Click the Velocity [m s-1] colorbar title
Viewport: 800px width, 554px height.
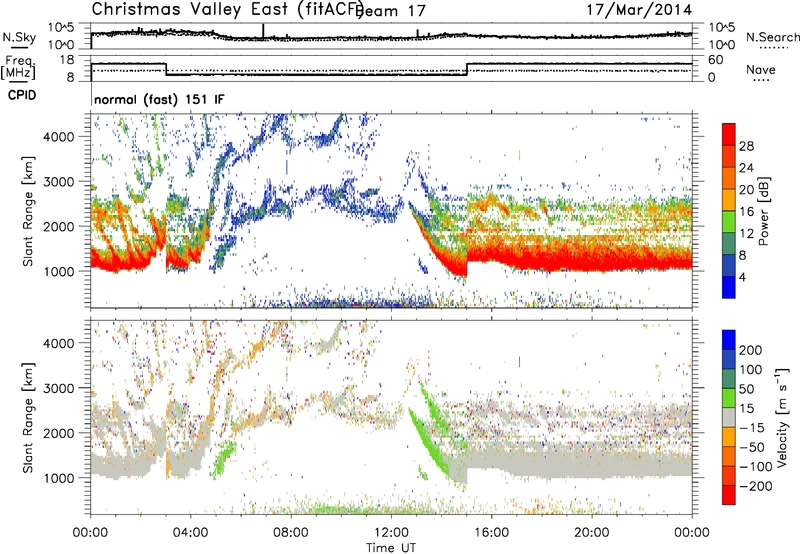(x=782, y=417)
